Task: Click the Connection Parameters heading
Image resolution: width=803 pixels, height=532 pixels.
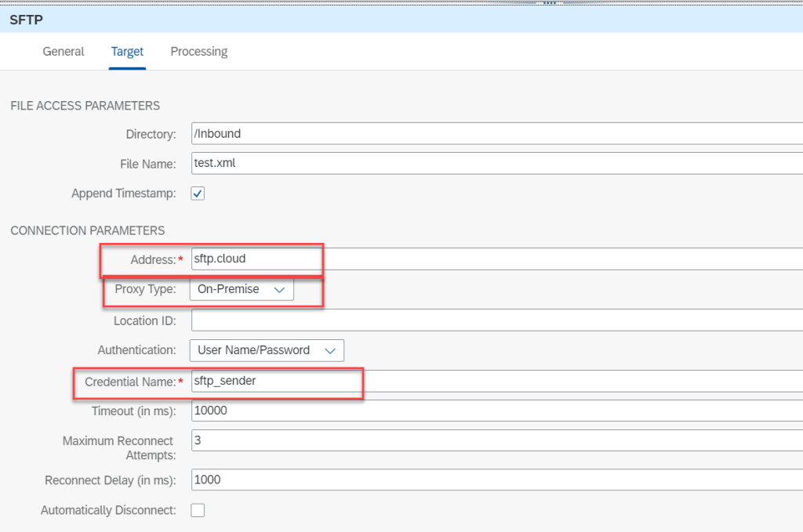Action: (87, 230)
